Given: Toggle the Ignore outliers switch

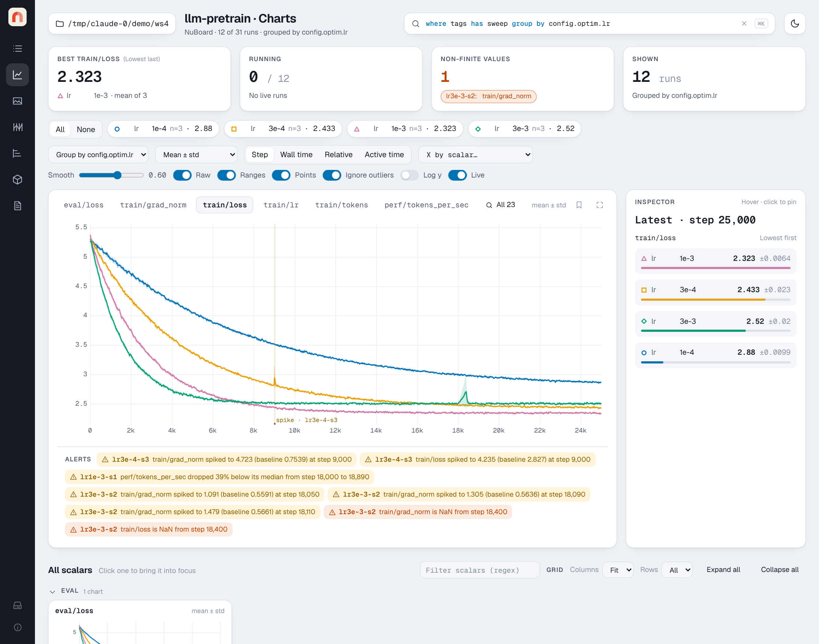Looking at the screenshot, I should 332,175.
